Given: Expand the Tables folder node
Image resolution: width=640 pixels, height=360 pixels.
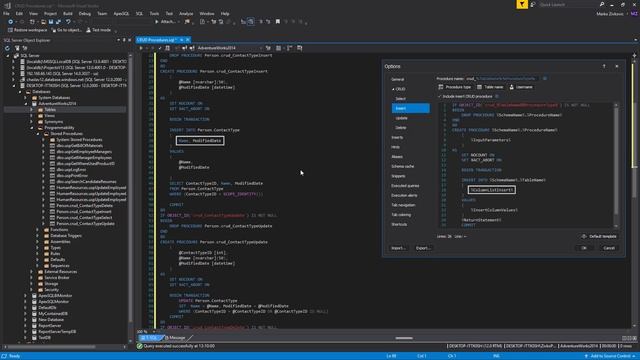Looking at the screenshot, I should 31,110.
